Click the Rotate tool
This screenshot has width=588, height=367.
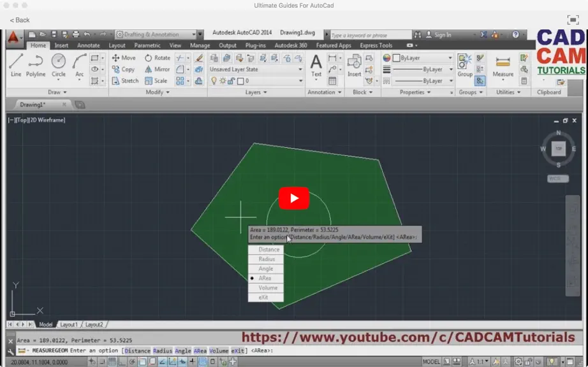click(158, 58)
